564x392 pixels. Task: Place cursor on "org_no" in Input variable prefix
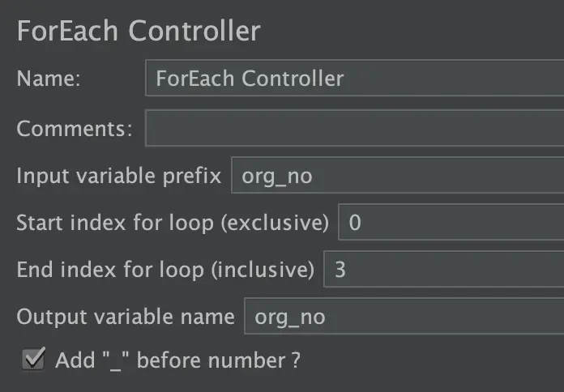277,177
